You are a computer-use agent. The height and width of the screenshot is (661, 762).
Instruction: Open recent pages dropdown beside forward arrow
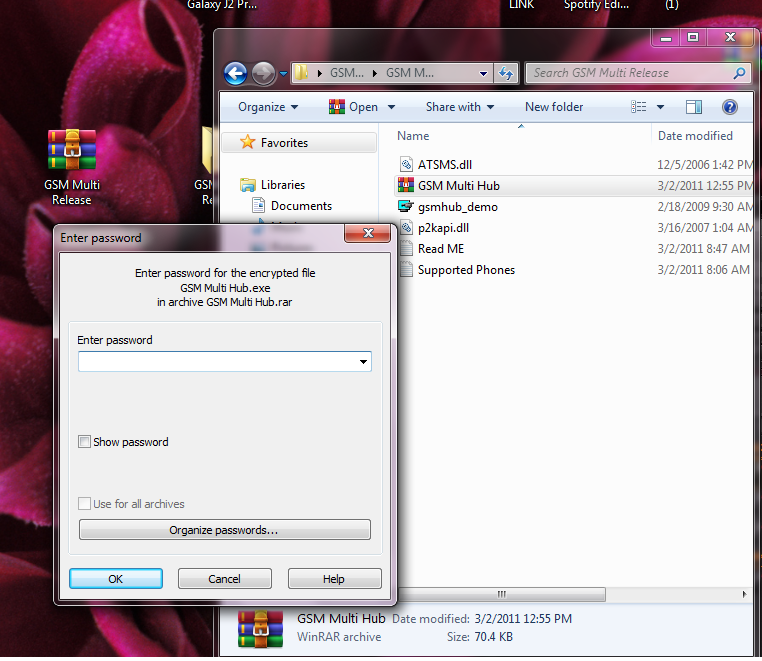pos(283,74)
